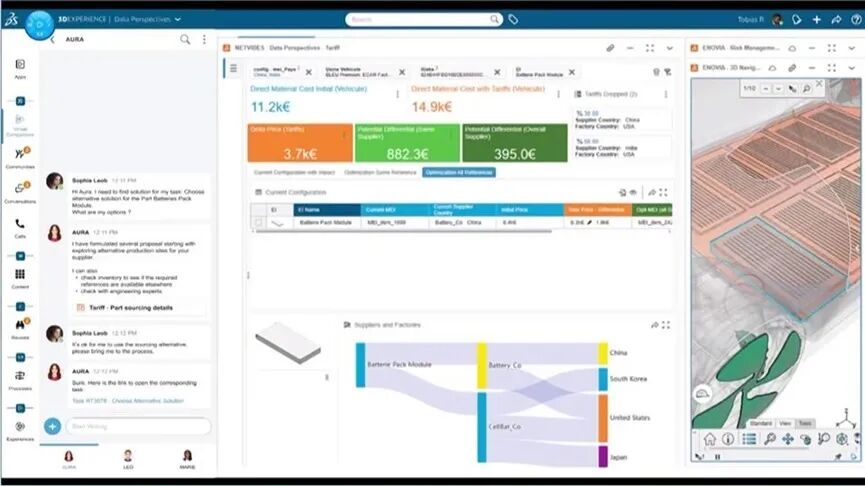Select Optimization Same Reference tab
The height and width of the screenshot is (486, 865).
[x=380, y=173]
